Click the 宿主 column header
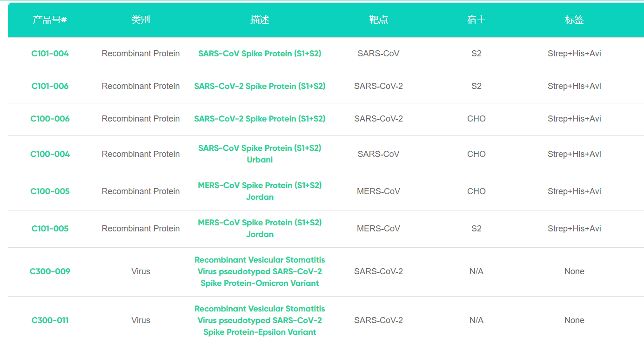This screenshot has width=644, height=345. pyautogui.click(x=476, y=20)
